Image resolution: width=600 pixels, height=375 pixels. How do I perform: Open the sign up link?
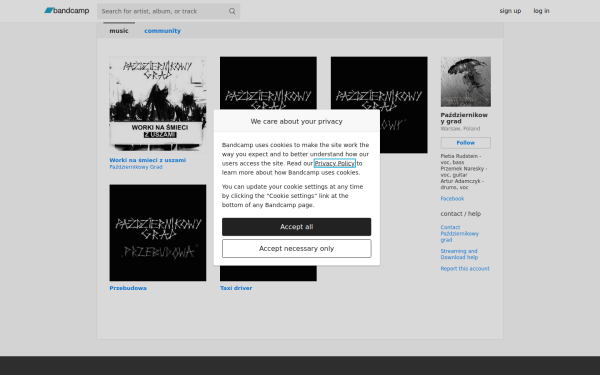pyautogui.click(x=510, y=11)
